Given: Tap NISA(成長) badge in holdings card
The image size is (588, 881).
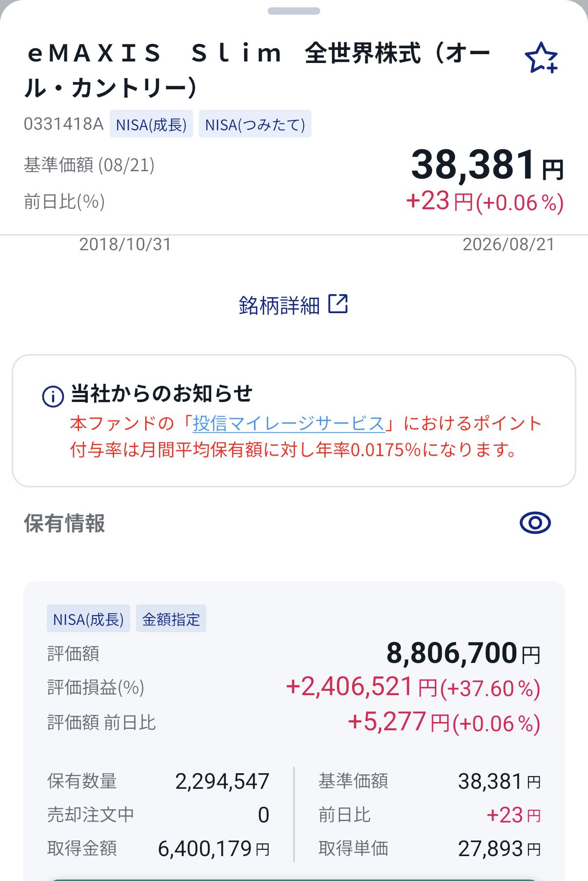Looking at the screenshot, I should coord(88,619).
